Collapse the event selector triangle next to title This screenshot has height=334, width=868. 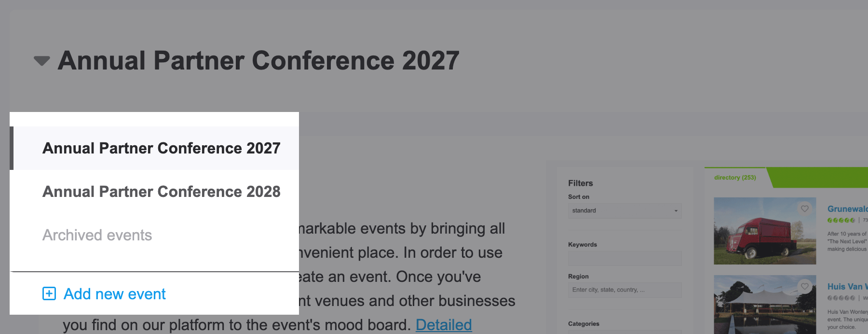coord(42,61)
